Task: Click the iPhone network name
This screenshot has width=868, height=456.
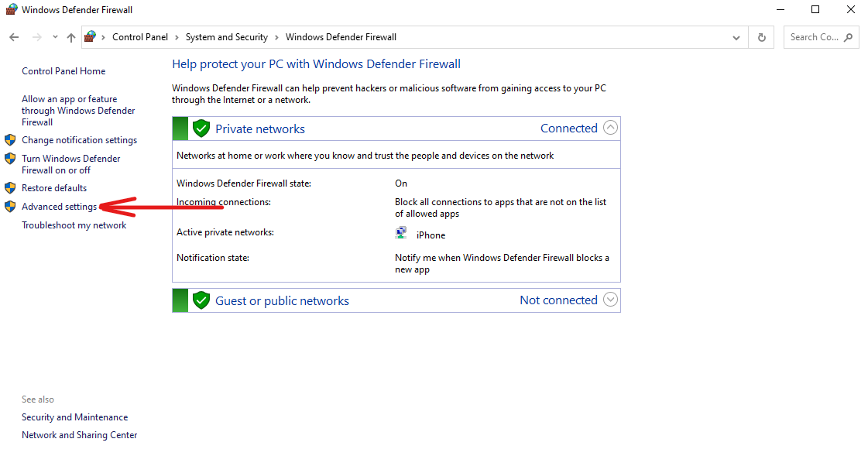Action: coord(431,235)
